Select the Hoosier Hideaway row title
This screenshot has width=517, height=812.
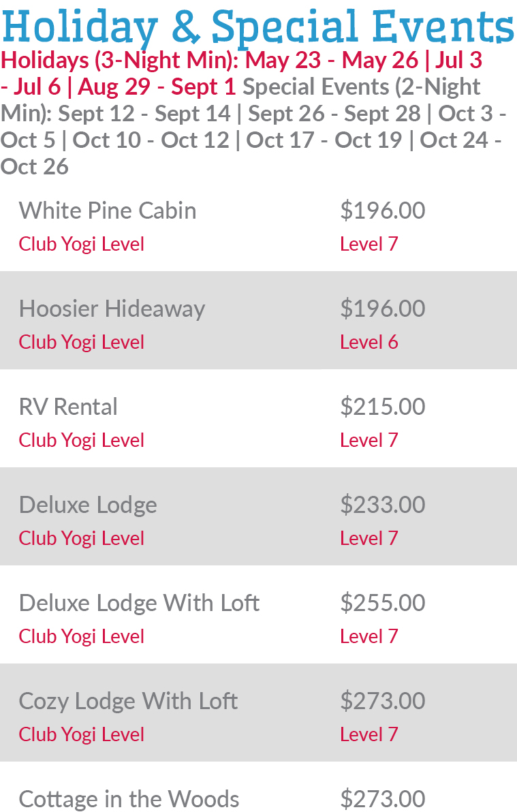click(112, 309)
